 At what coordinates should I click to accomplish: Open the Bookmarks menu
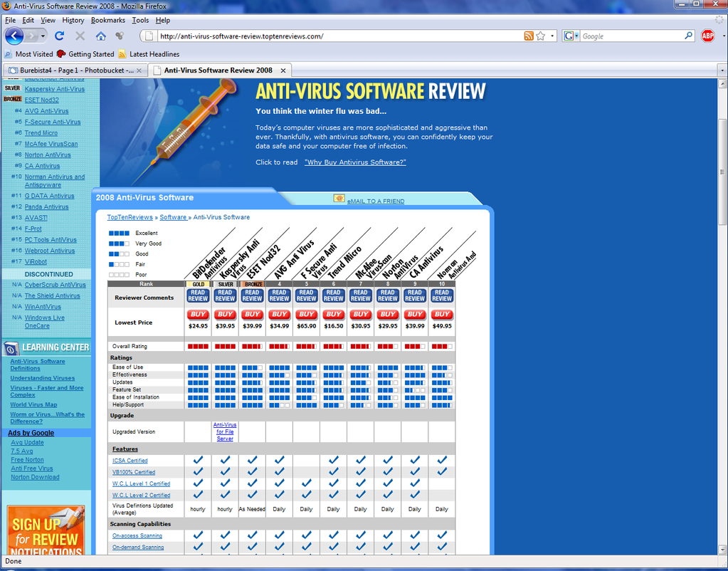pyautogui.click(x=107, y=21)
